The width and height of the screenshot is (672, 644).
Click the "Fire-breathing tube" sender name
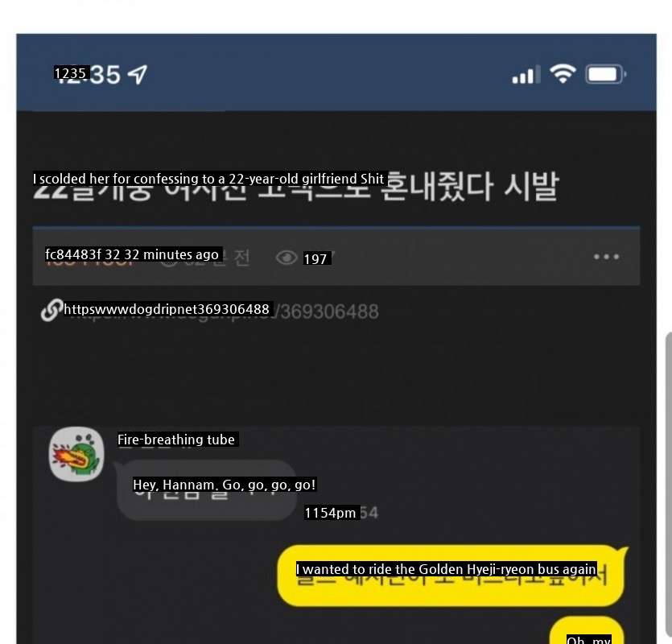tap(176, 440)
